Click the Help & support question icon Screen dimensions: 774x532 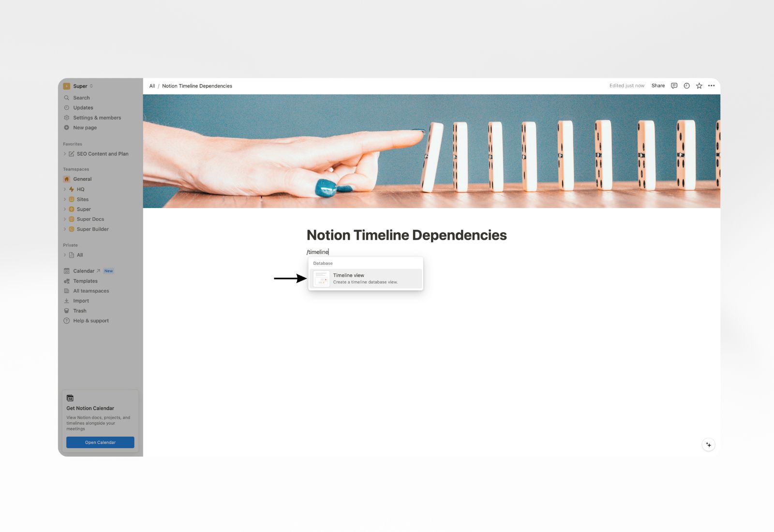[x=67, y=321]
